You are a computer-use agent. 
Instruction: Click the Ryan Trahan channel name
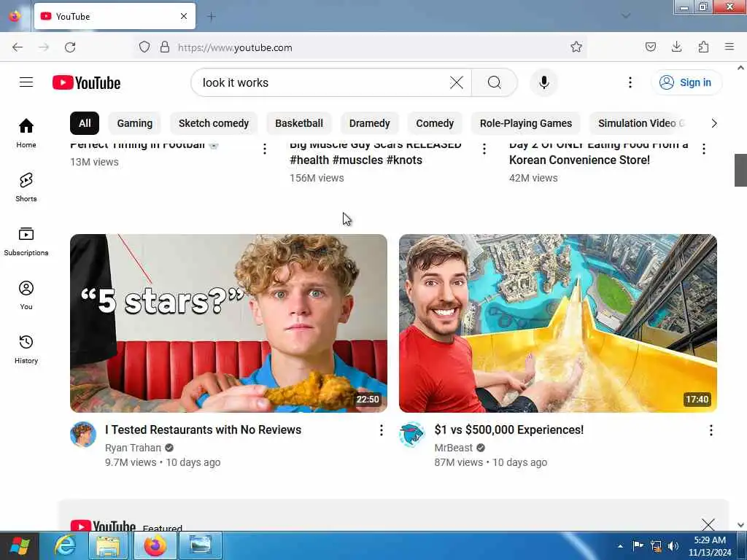tap(133, 448)
